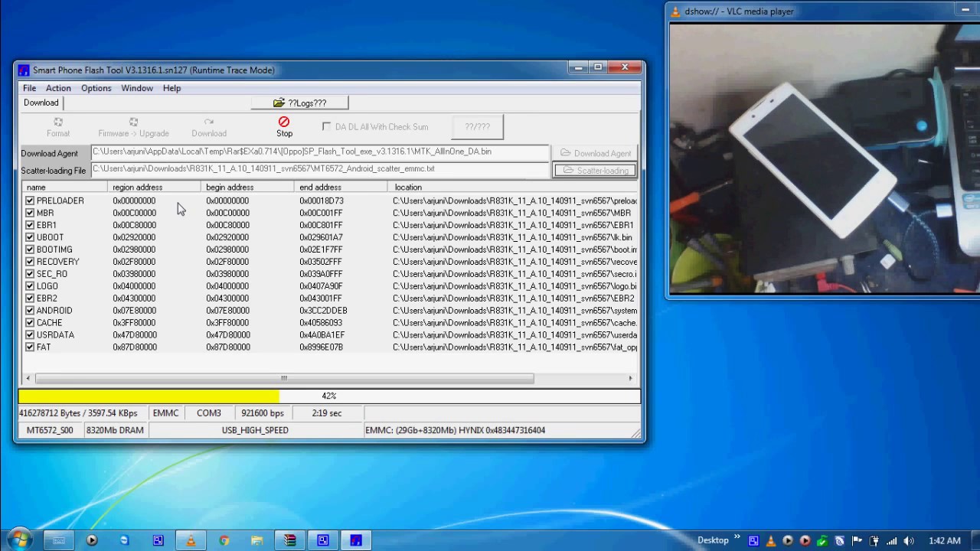
Task: Click the red play icon in tray
Action: pyautogui.click(x=805, y=541)
